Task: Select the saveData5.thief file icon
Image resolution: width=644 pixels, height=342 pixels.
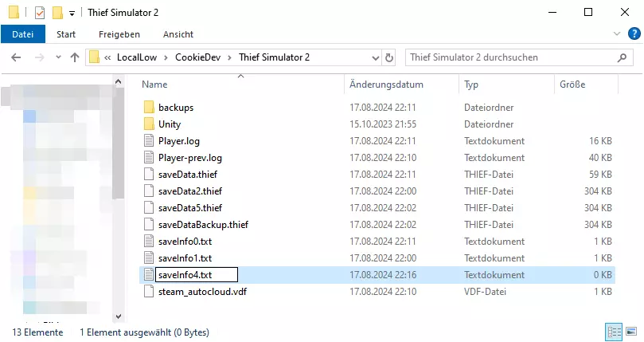Action: [149, 208]
